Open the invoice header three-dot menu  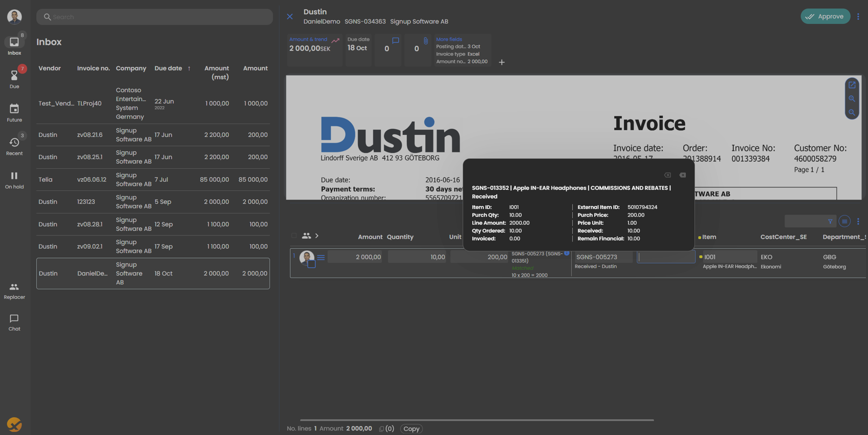click(858, 16)
